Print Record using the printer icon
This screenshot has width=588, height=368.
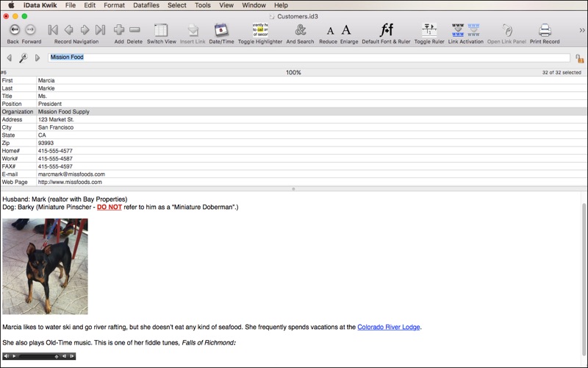(545, 30)
